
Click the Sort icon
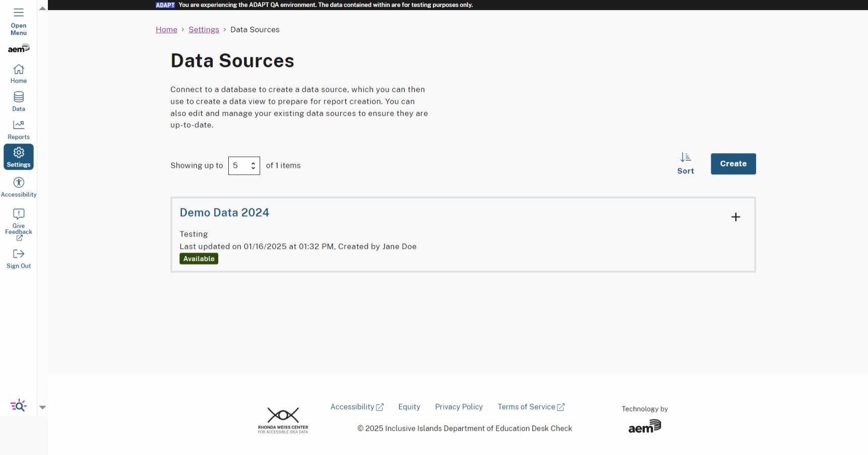685,158
